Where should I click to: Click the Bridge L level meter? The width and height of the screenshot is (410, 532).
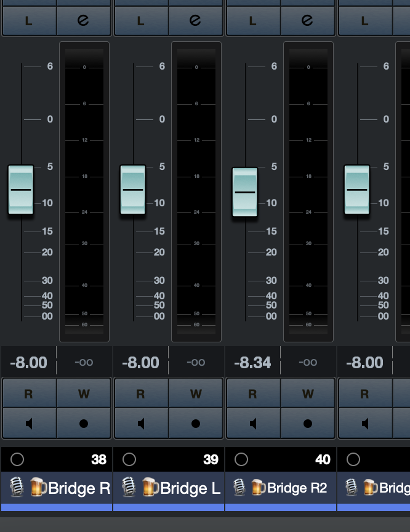pos(196,191)
